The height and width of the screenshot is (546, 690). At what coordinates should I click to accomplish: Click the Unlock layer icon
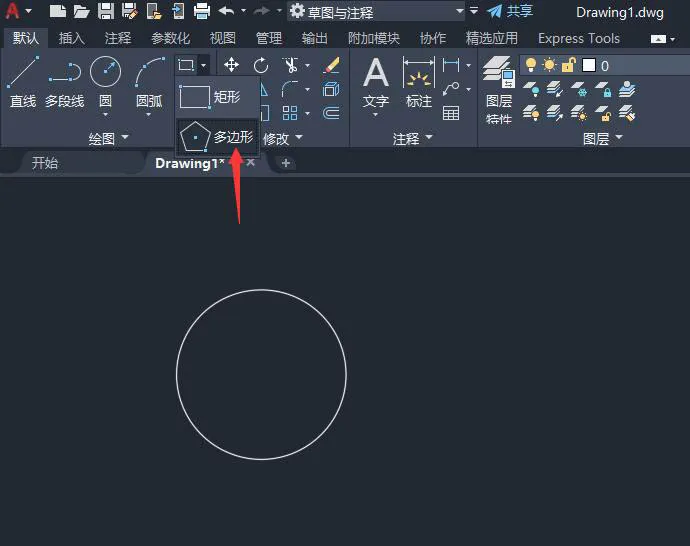coord(603,113)
